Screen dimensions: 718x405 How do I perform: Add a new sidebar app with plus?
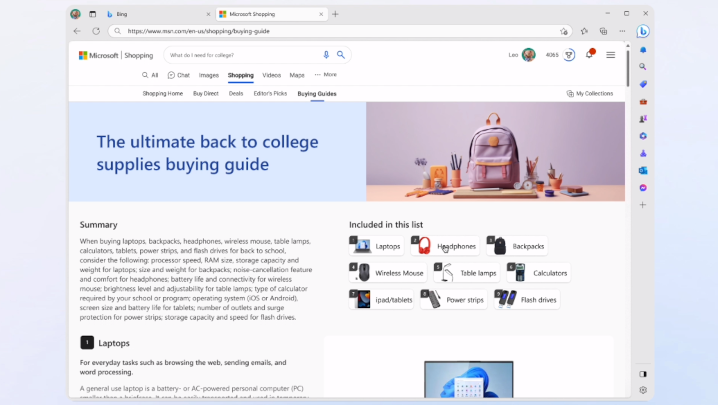(x=643, y=205)
